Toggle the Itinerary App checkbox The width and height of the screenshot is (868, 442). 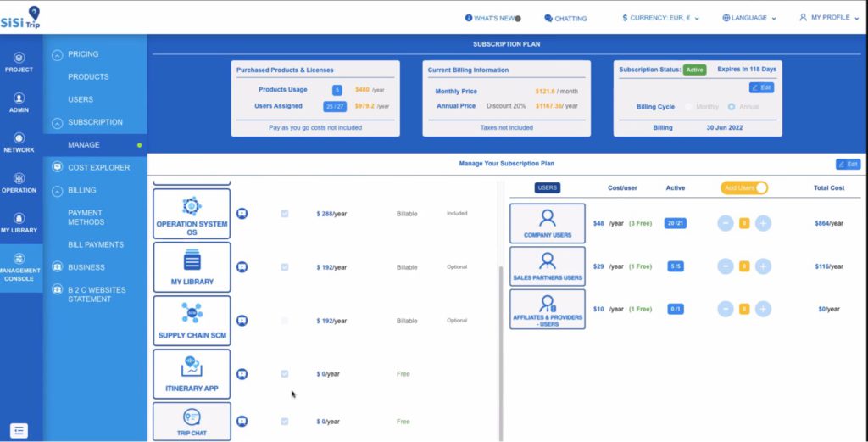click(x=285, y=374)
